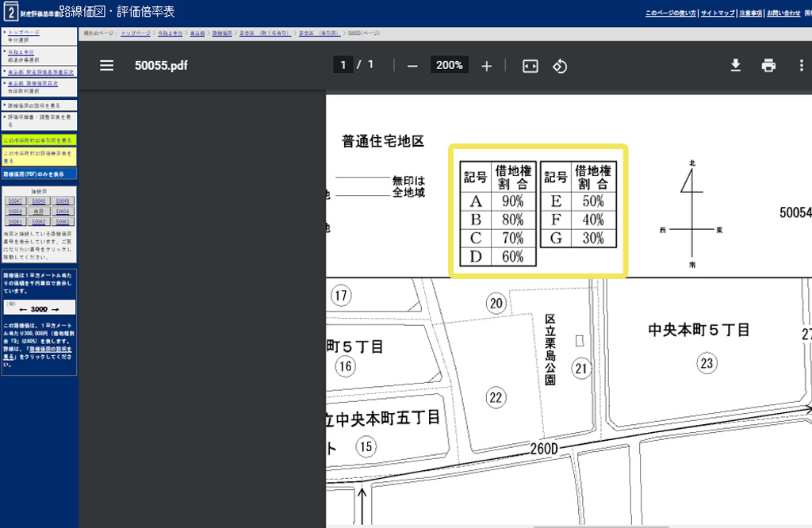
Task: Open このページの使い方 header link
Action: (670, 13)
